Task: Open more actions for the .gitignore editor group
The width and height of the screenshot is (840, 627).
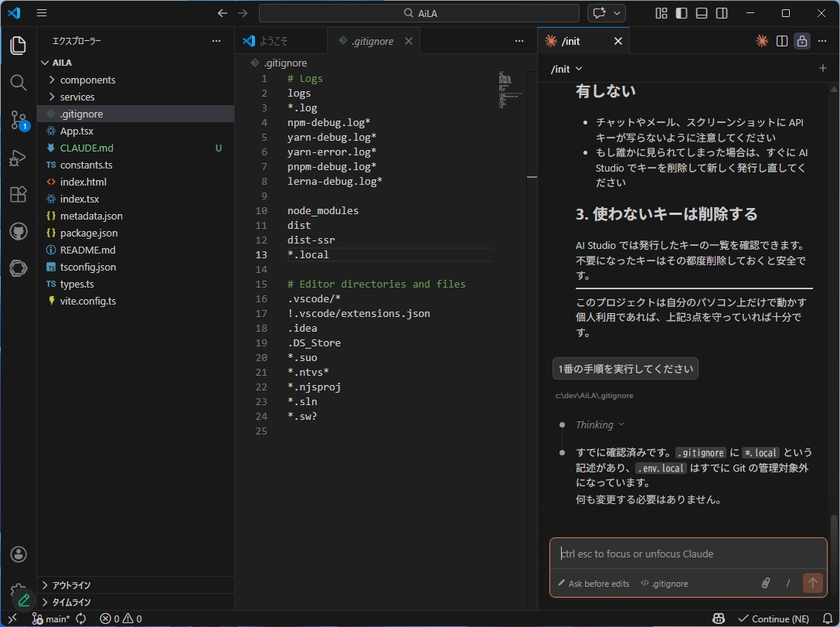Action: pyautogui.click(x=519, y=41)
